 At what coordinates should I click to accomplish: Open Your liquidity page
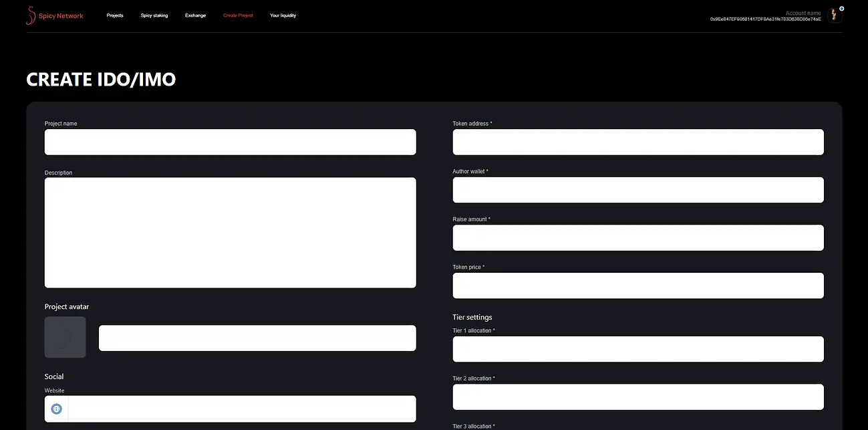coord(283,15)
